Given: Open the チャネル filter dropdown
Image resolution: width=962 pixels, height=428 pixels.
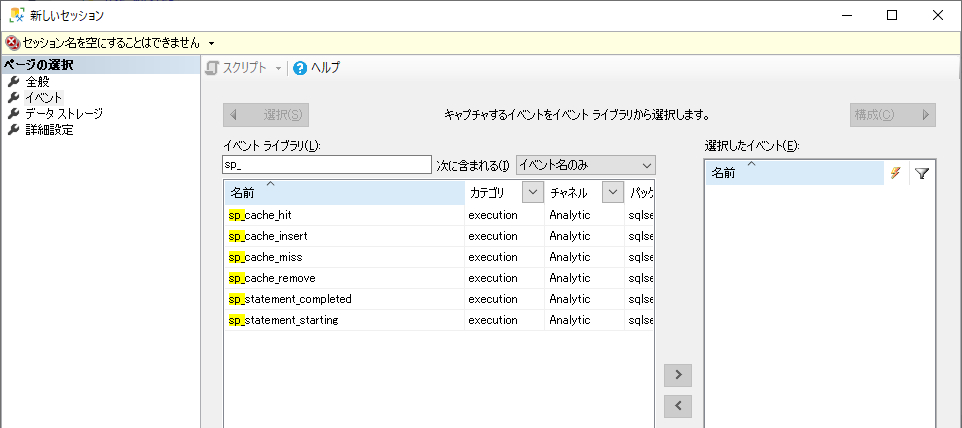Looking at the screenshot, I should point(612,192).
